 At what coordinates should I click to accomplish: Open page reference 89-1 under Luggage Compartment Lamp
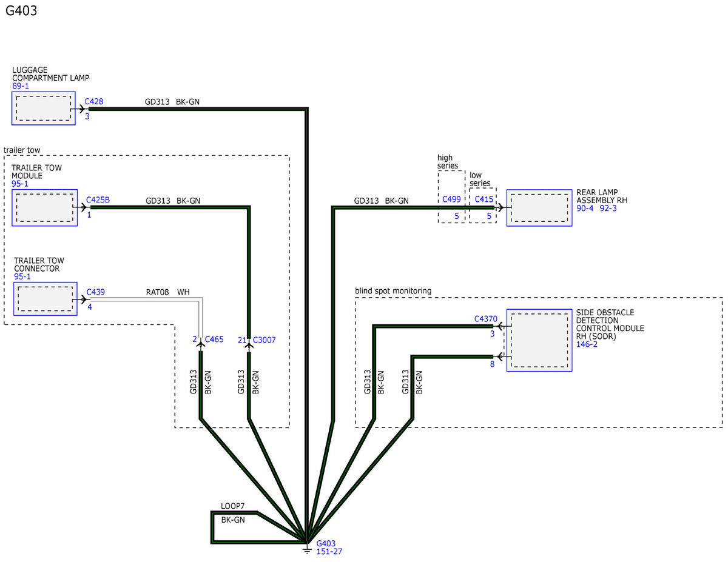click(21, 86)
